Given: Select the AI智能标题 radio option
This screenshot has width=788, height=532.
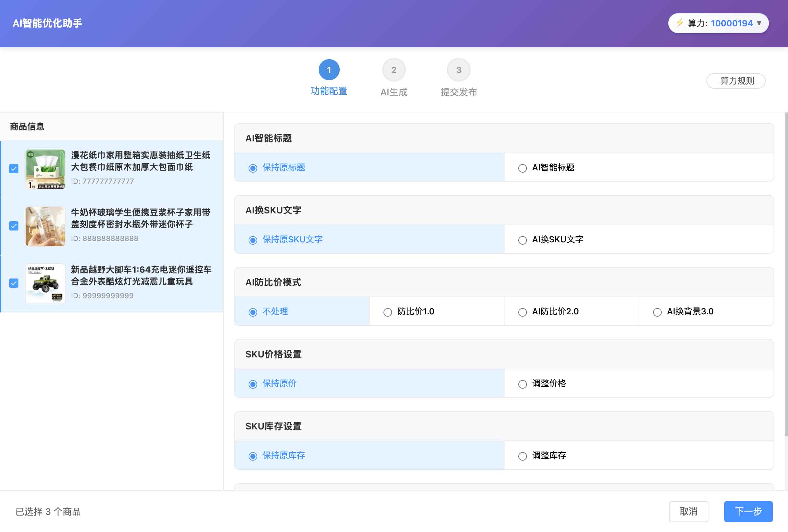Looking at the screenshot, I should [x=522, y=168].
